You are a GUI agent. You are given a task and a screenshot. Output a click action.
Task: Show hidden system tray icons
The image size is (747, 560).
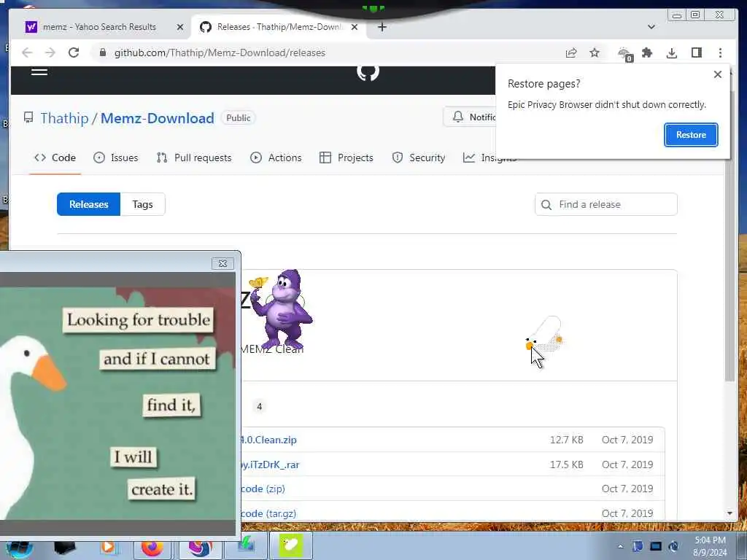(x=620, y=547)
